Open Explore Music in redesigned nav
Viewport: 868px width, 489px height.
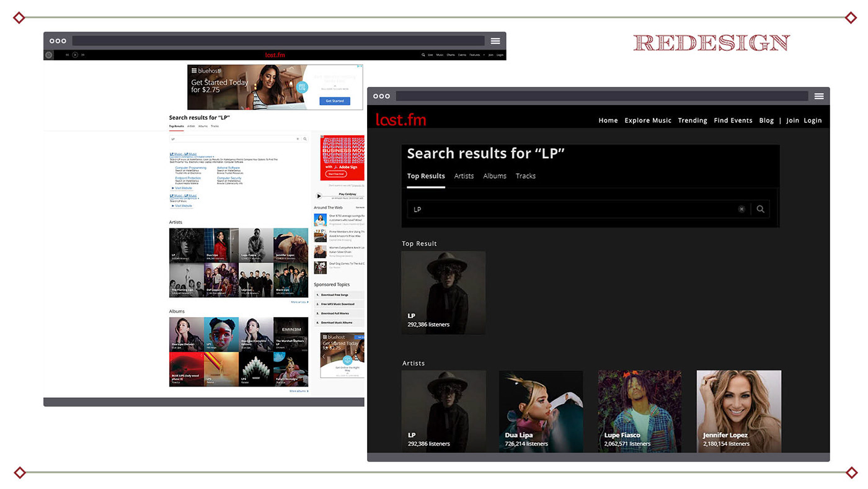click(x=648, y=120)
